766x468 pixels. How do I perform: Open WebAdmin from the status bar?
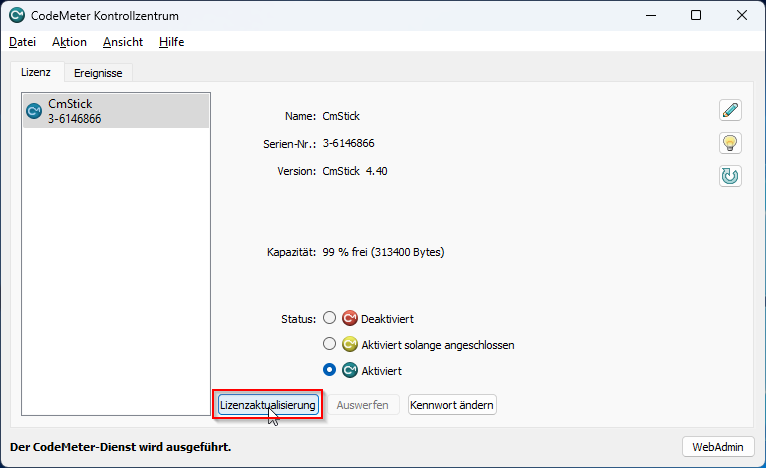pos(717,446)
